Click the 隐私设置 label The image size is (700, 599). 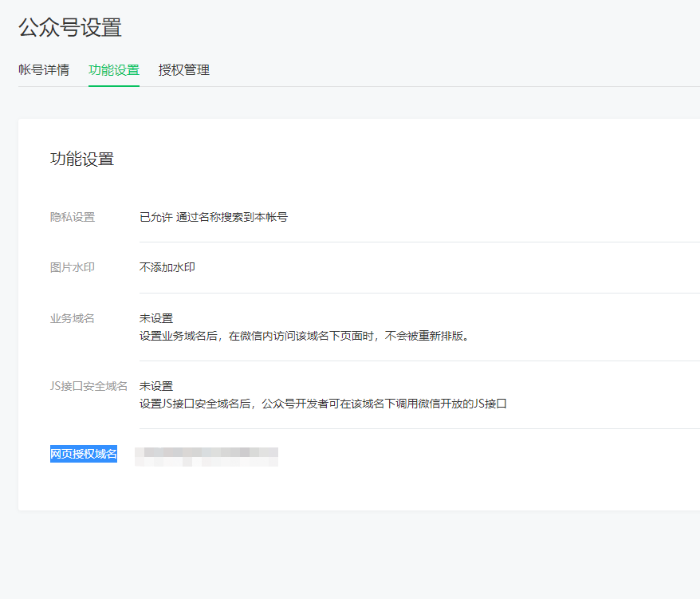click(x=73, y=217)
